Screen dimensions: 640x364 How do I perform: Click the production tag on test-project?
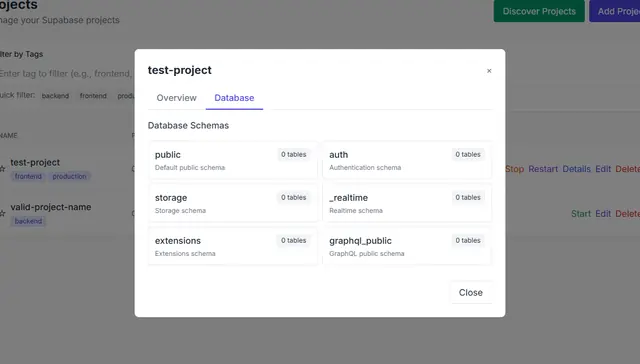pyautogui.click(x=69, y=176)
